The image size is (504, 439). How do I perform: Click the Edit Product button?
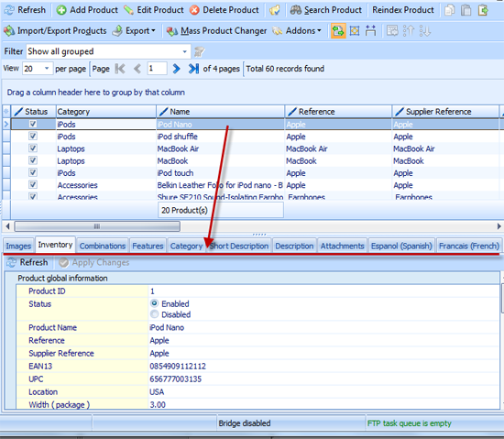click(x=154, y=10)
